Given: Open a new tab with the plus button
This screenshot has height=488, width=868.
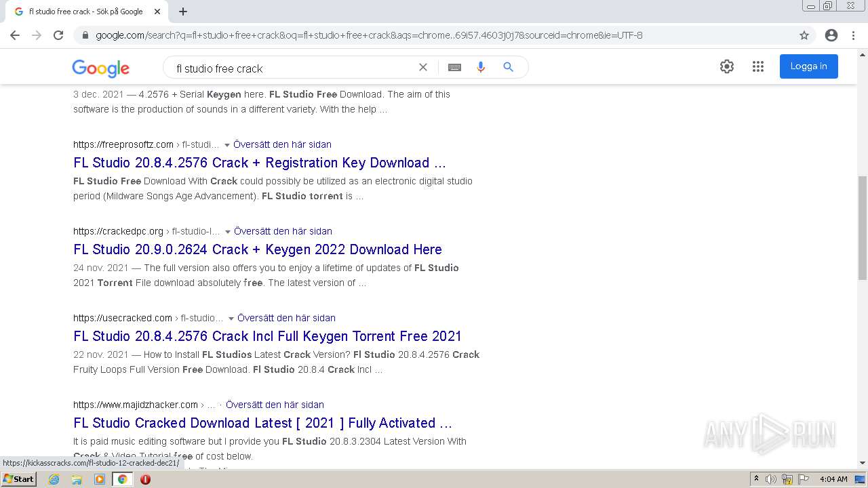Looking at the screenshot, I should [x=183, y=12].
